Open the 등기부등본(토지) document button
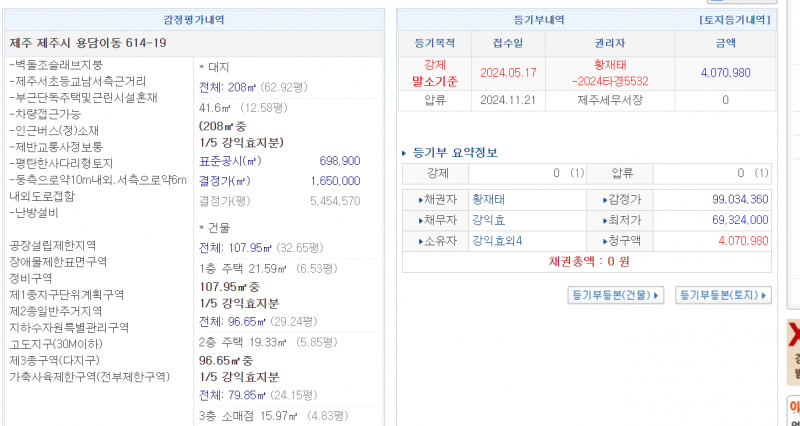Image resolution: width=800 pixels, height=426 pixels. pyautogui.click(x=724, y=295)
